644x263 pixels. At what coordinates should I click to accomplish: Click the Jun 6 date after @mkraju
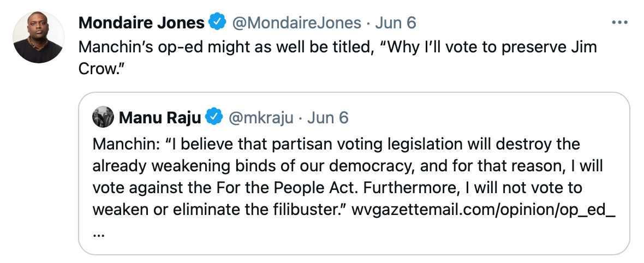pos(329,117)
